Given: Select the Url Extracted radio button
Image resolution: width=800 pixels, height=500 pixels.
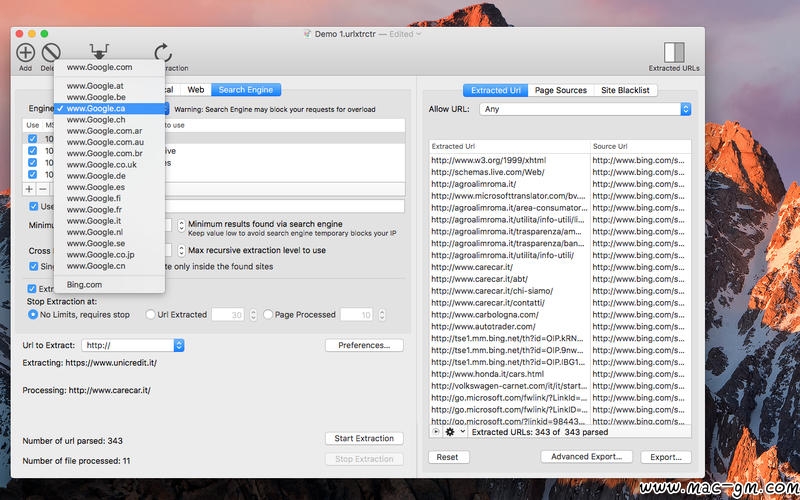Looking at the screenshot, I should [x=150, y=314].
